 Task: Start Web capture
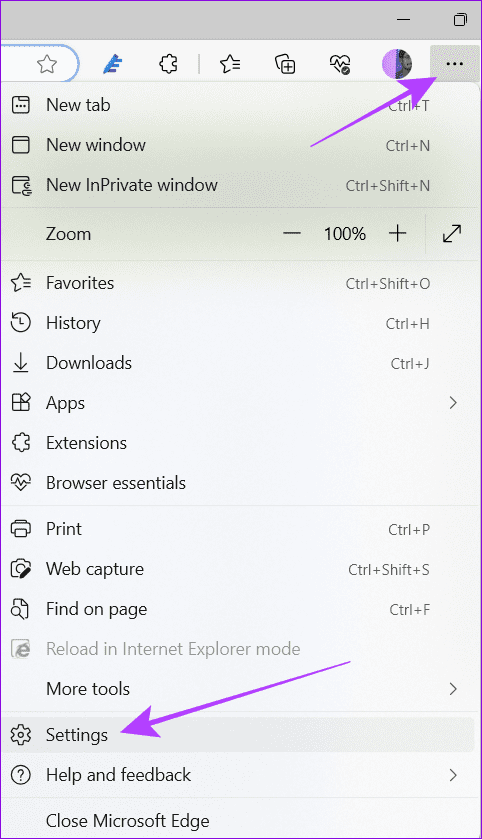click(239, 569)
